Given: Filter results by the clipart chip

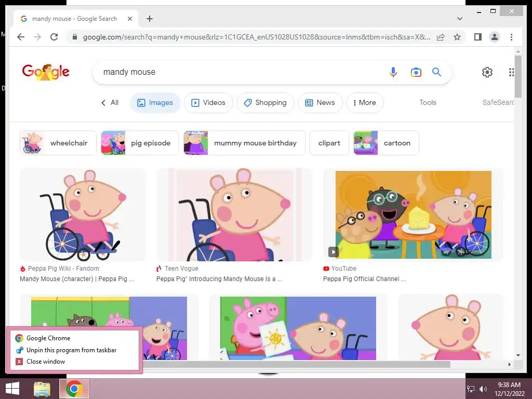Looking at the screenshot, I should tap(329, 143).
